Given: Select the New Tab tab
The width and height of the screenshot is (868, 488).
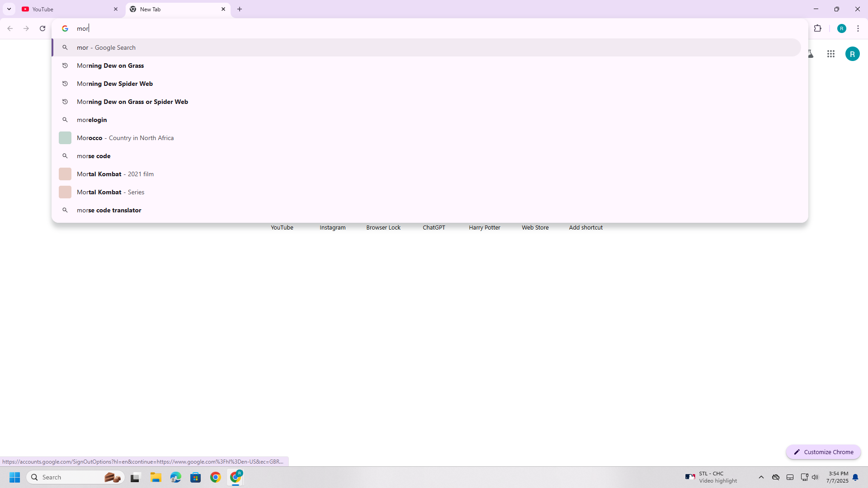Looking at the screenshot, I should pyautogui.click(x=178, y=9).
